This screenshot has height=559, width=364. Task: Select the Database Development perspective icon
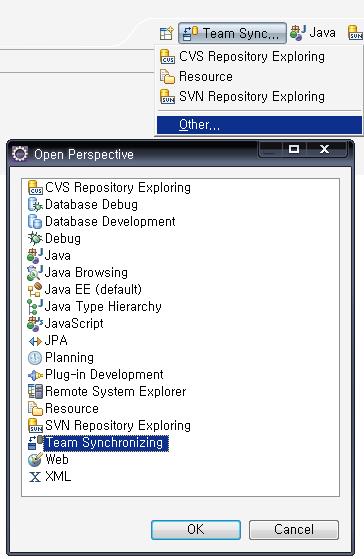(35, 222)
